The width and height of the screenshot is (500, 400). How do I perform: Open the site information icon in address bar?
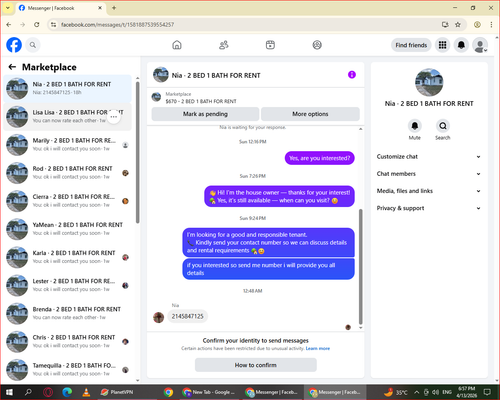coord(53,24)
